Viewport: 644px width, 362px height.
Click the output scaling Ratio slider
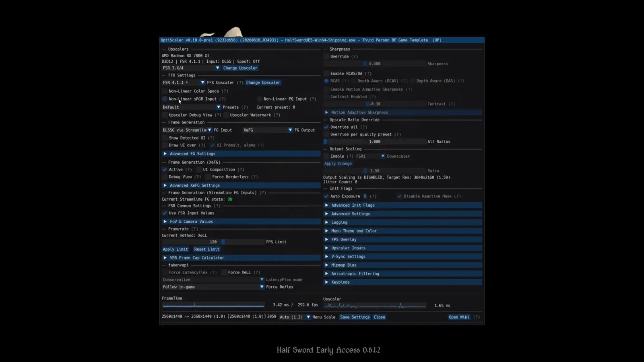point(375,171)
